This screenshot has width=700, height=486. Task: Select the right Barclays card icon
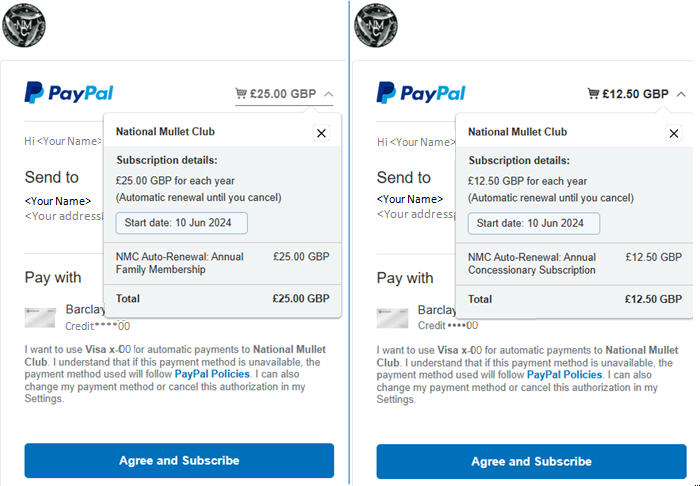pos(392,317)
